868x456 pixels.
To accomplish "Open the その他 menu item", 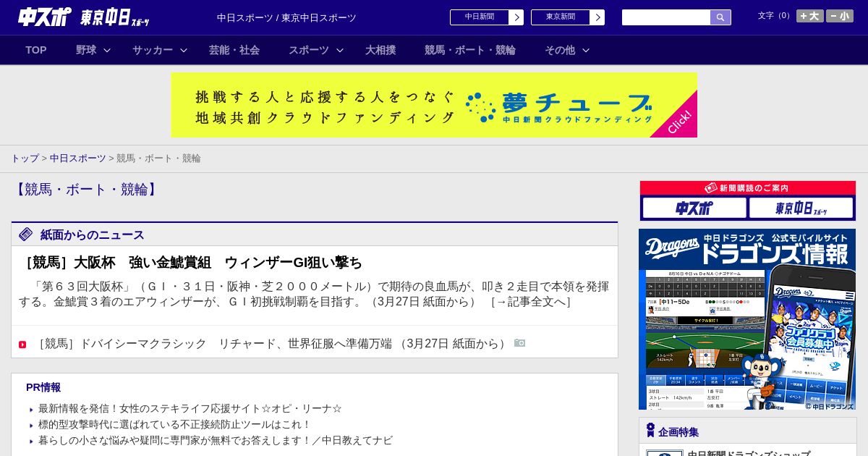I will tap(560, 50).
